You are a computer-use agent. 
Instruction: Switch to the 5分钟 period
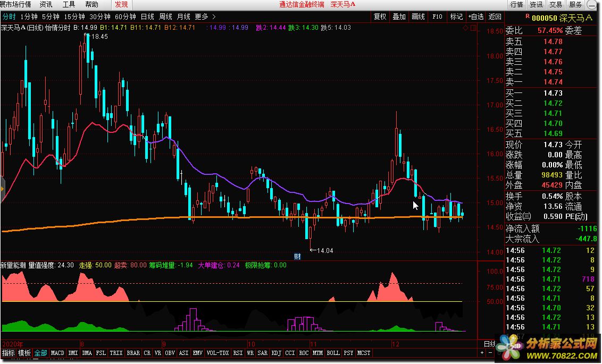[51, 17]
